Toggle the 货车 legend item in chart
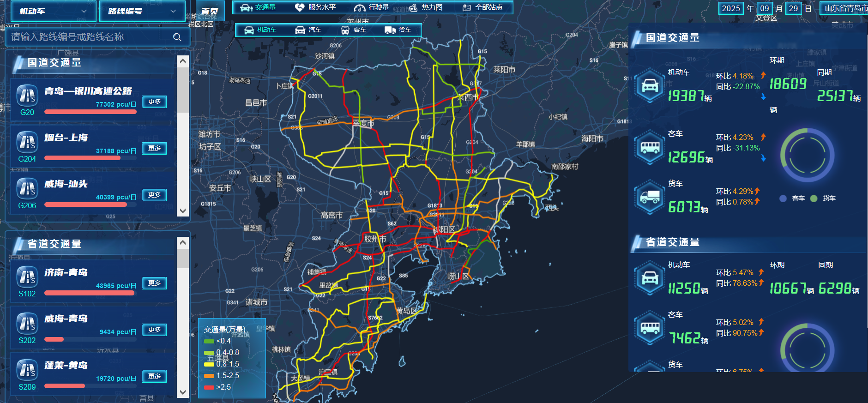868x403 pixels. point(823,198)
